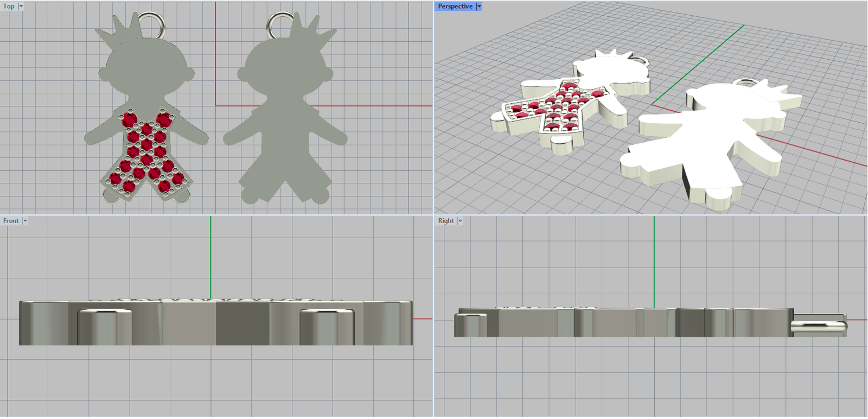Click the Right viewport title label
Viewport: 868px width, 419px height.
446,221
